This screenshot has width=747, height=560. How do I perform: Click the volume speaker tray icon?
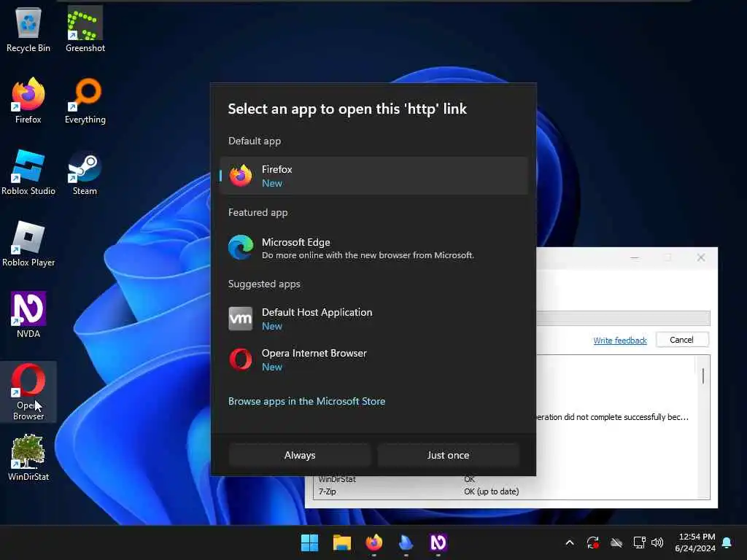pyautogui.click(x=657, y=542)
